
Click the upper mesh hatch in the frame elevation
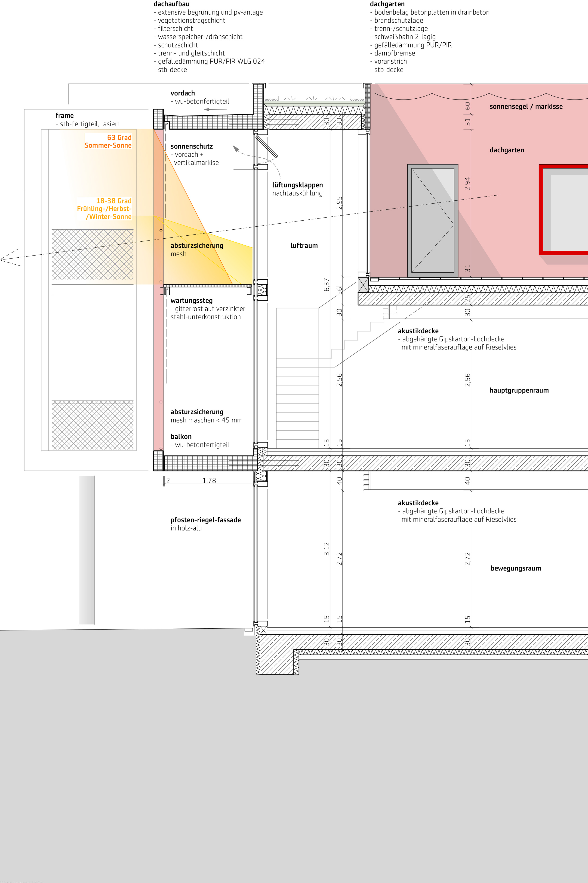(x=92, y=255)
